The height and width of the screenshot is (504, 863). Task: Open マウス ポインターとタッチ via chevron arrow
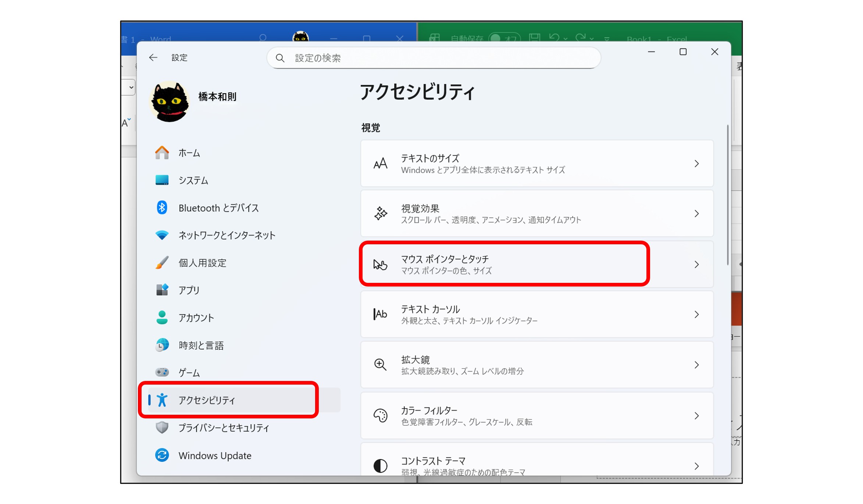(696, 264)
